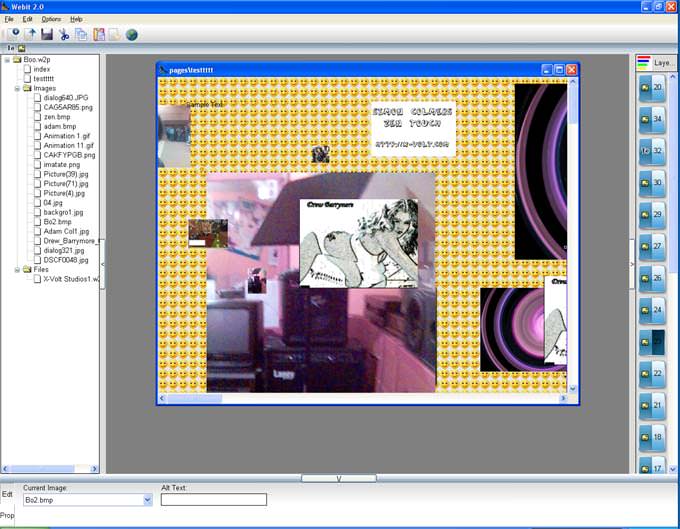
Task: Select layer 18 in Layers panel
Action: pos(652,437)
